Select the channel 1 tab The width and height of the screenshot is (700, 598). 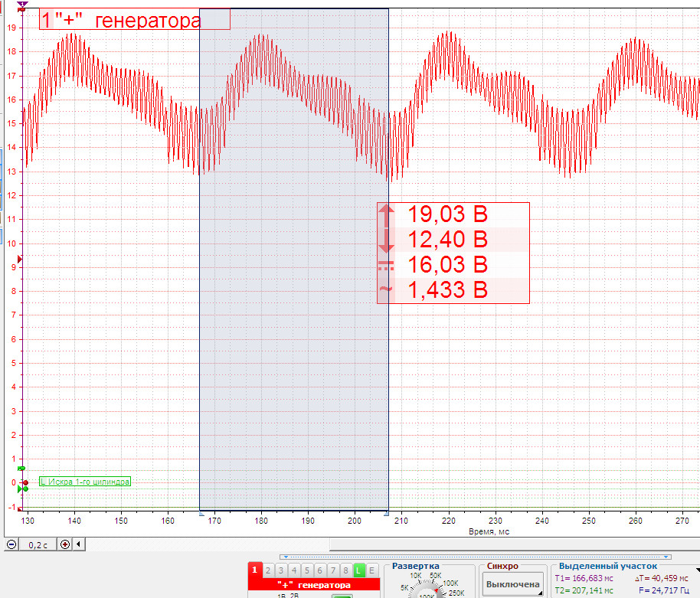(x=254, y=570)
